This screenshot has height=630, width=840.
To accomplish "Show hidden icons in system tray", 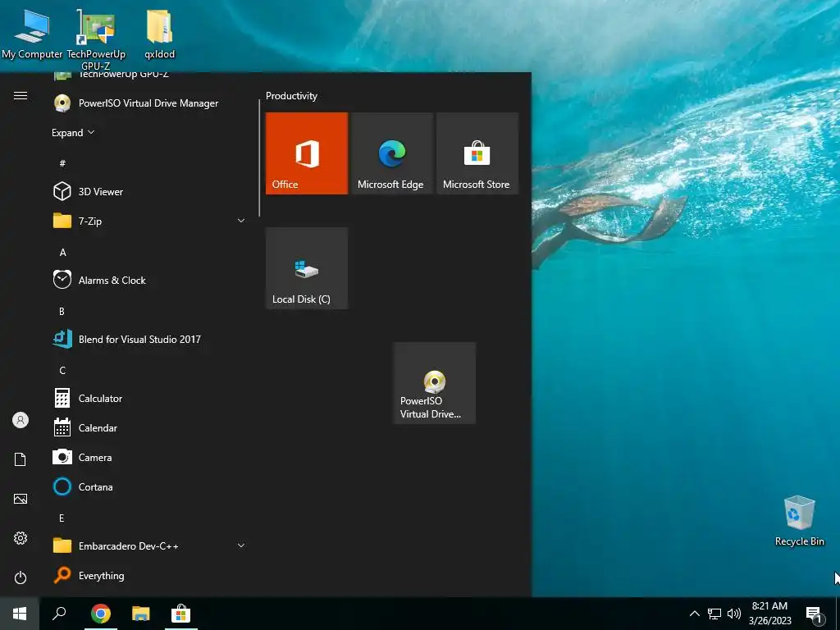I will point(694,614).
